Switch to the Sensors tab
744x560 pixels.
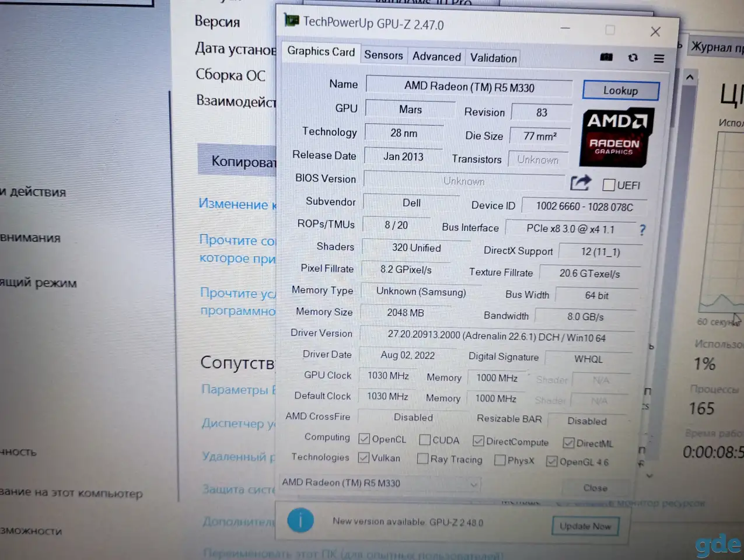pyautogui.click(x=383, y=55)
